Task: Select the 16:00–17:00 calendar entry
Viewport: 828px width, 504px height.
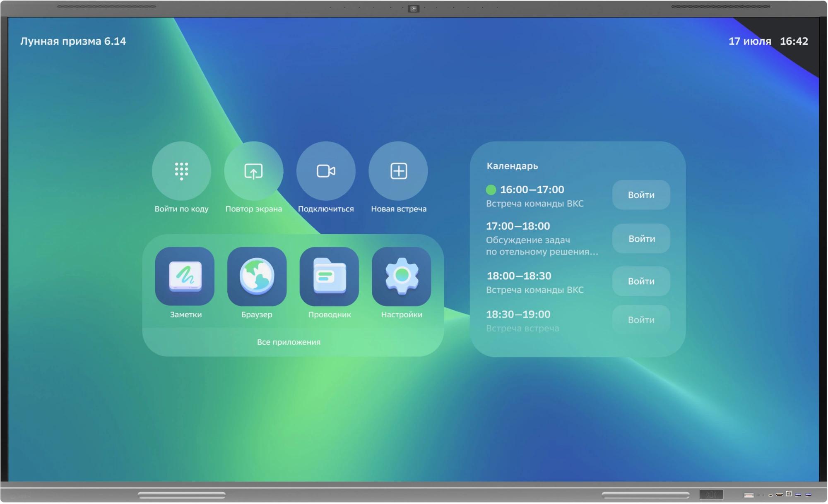Action: point(532,190)
